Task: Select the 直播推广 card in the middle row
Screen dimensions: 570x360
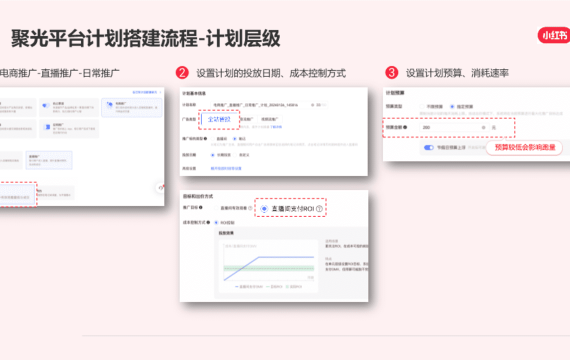Action: click(x=49, y=160)
